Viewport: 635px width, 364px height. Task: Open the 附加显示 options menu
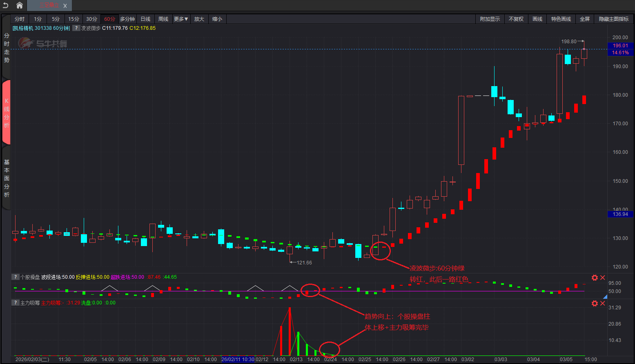(x=490, y=19)
